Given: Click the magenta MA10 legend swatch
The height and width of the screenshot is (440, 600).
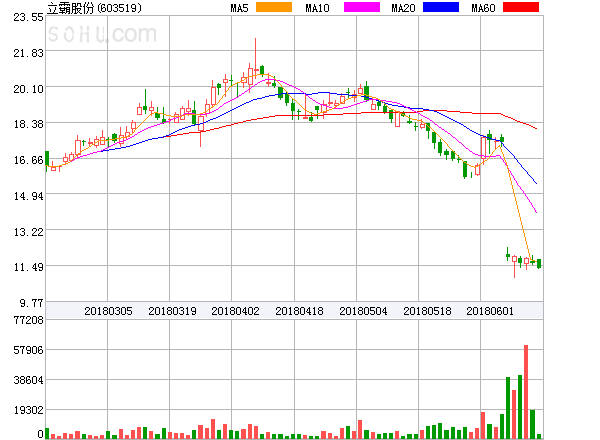Looking at the screenshot, I should pos(362,7).
